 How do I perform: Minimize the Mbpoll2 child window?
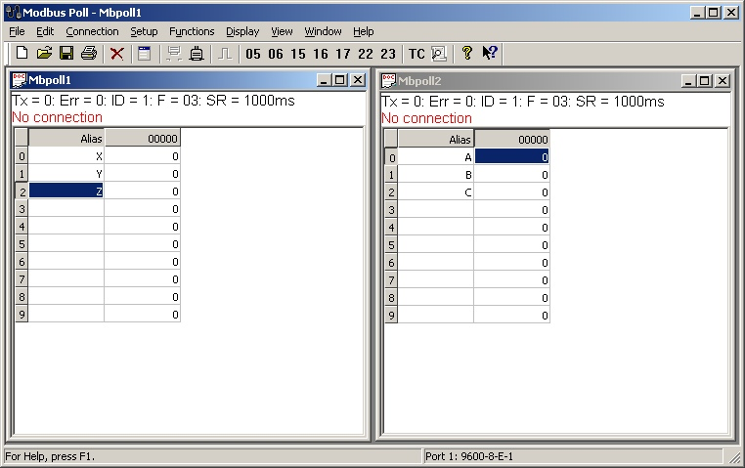click(x=688, y=81)
